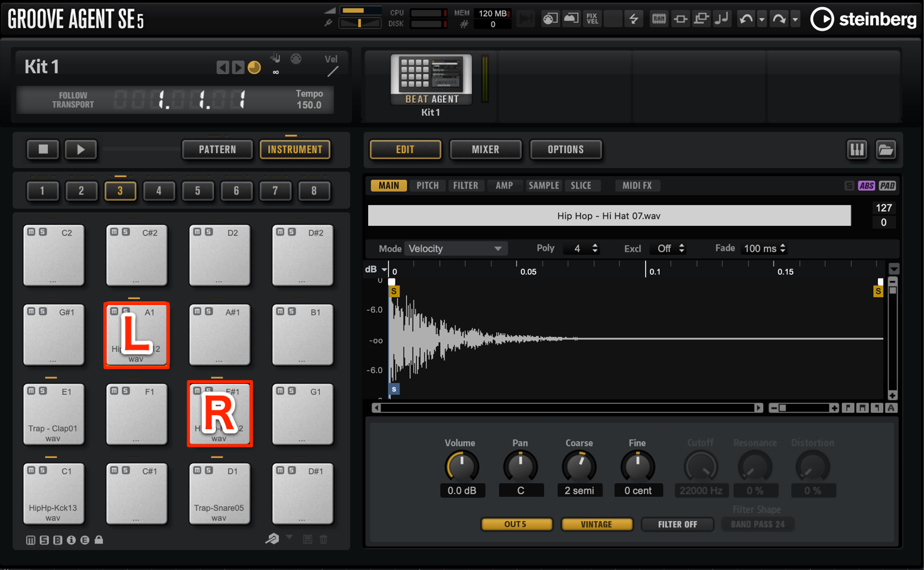Screen dimensions: 924x570
Task: Open the Options page
Action: (565, 150)
